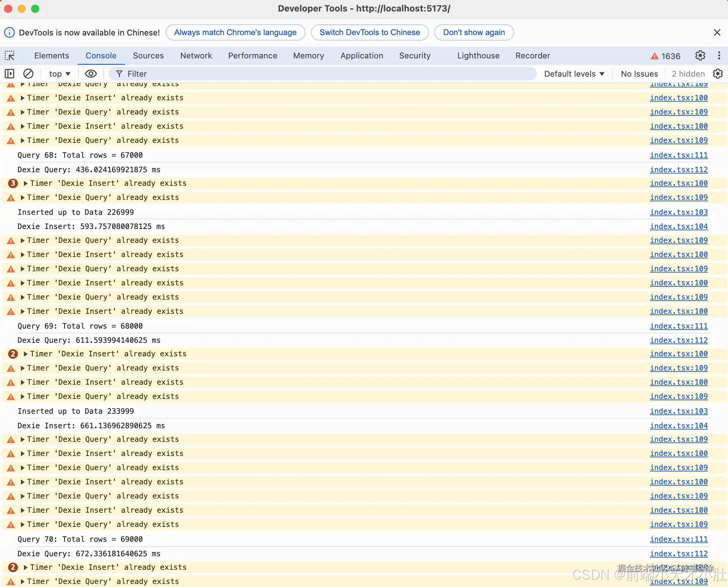Image resolution: width=728 pixels, height=587 pixels.
Task: Expand the Dexie Query warning above Inserted 226999
Action: [x=22, y=198]
